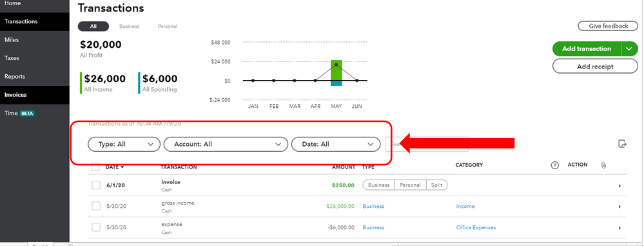Mark invoice transaction as Business
Screen dimensions: 644x246
point(378,185)
